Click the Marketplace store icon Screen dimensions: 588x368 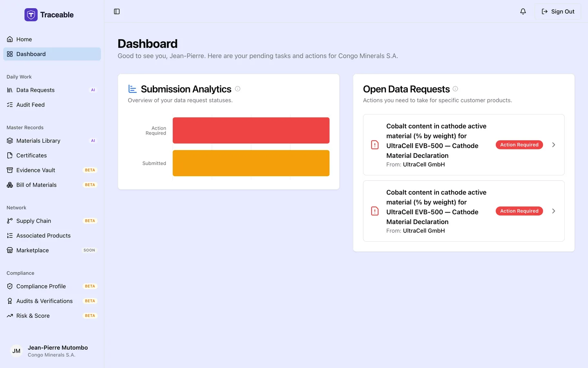(x=10, y=250)
